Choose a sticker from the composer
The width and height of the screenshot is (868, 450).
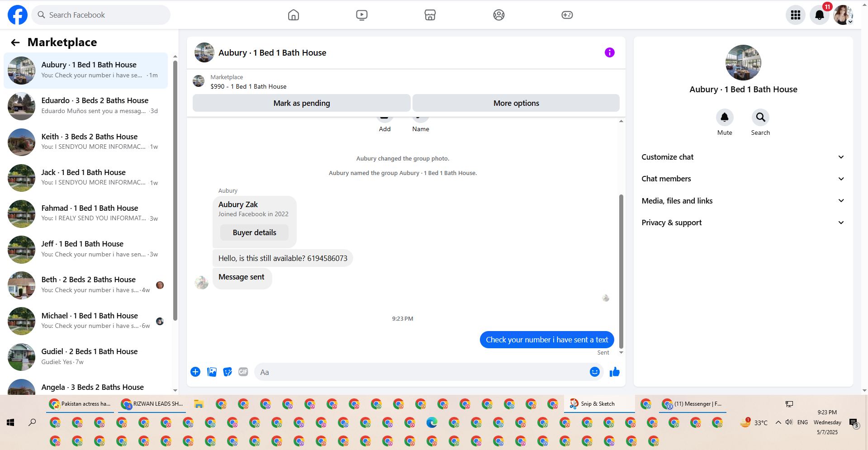pyautogui.click(x=228, y=372)
